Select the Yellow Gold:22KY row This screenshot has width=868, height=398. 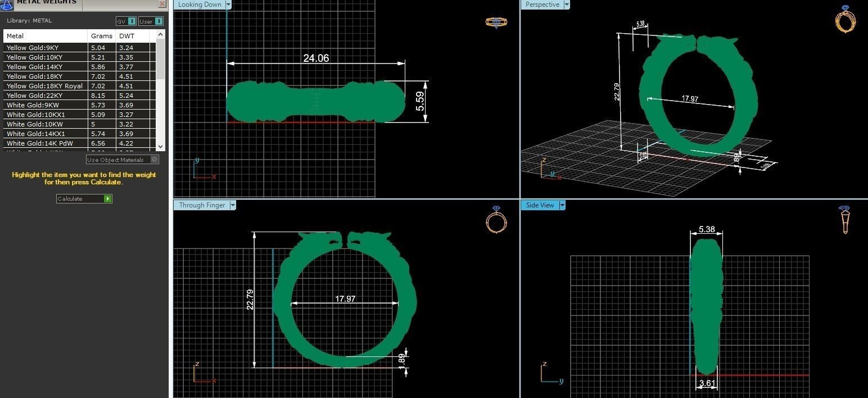(x=79, y=96)
